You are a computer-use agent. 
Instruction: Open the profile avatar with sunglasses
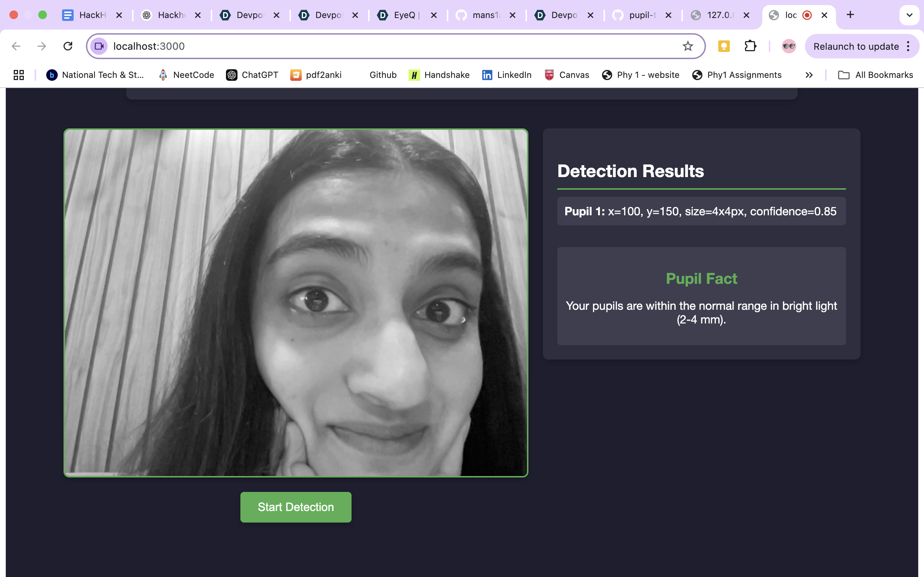coord(788,46)
